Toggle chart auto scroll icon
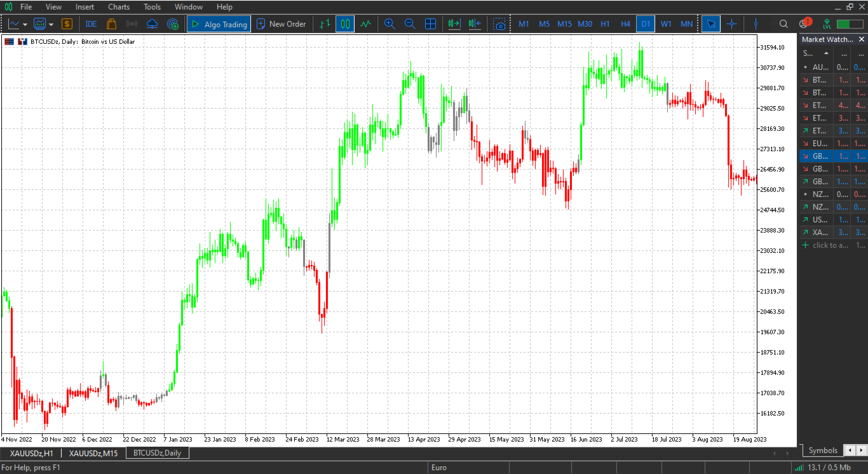The width and height of the screenshot is (868, 474). tap(454, 24)
